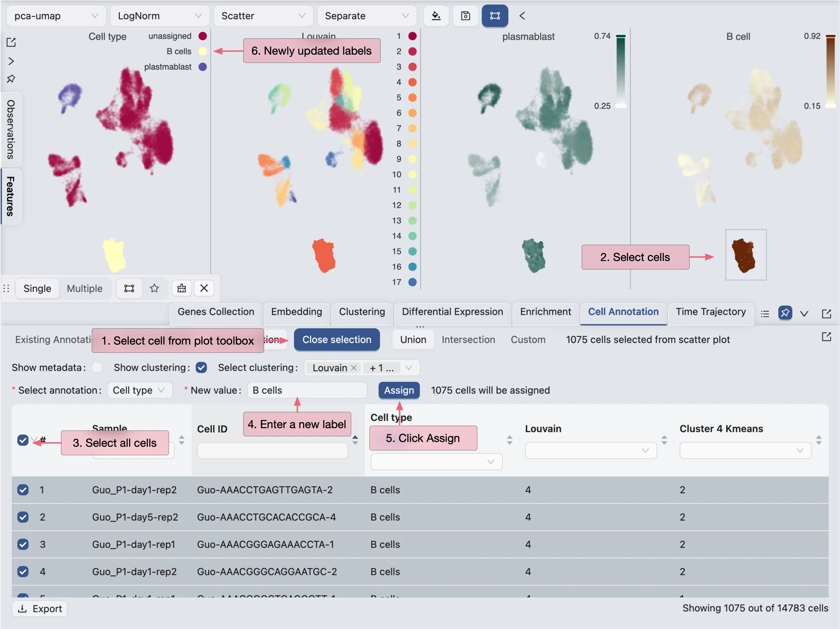This screenshot has width=840, height=629.
Task: Click the star favorite icon in plot toolbox
Action: 154,288
